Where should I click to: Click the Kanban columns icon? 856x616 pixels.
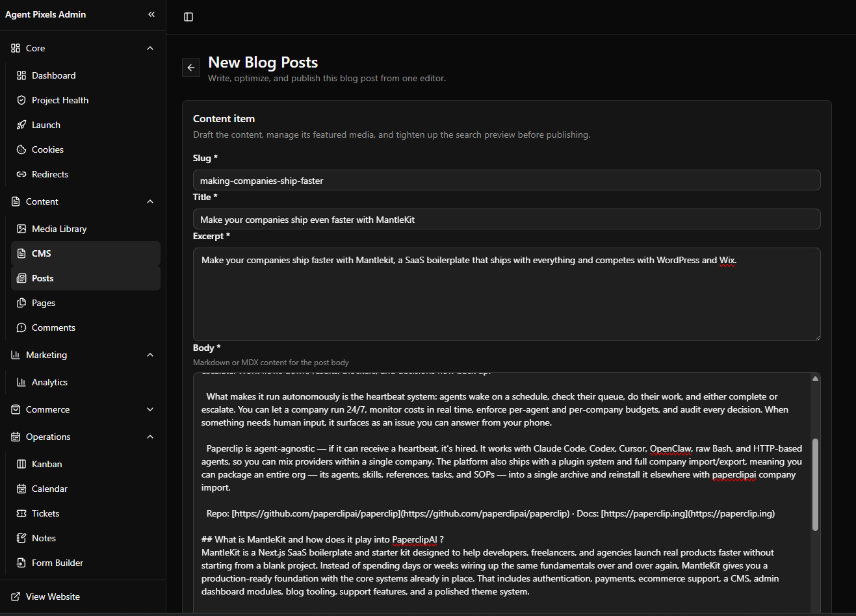21,464
